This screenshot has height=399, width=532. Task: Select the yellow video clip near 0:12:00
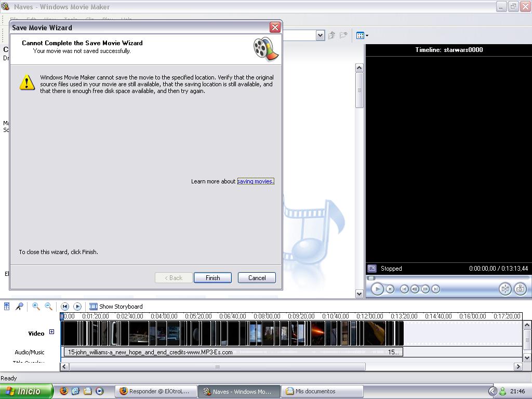[x=375, y=333]
